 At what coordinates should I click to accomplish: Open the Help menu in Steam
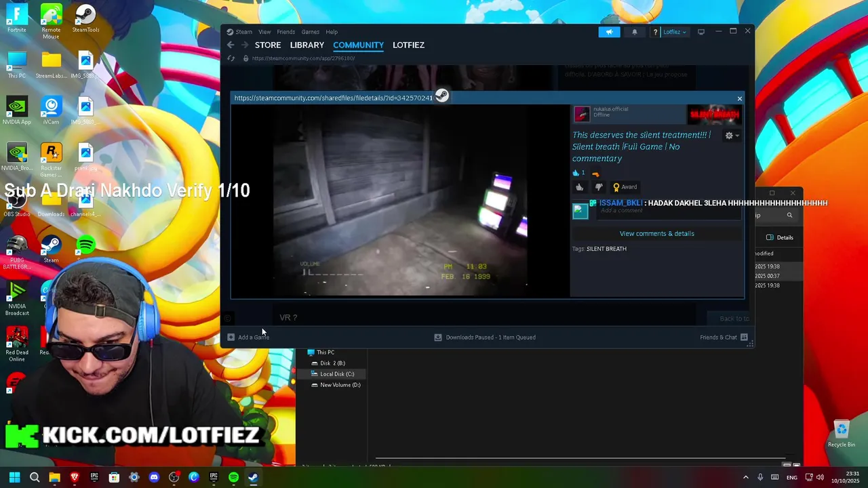pyautogui.click(x=332, y=32)
